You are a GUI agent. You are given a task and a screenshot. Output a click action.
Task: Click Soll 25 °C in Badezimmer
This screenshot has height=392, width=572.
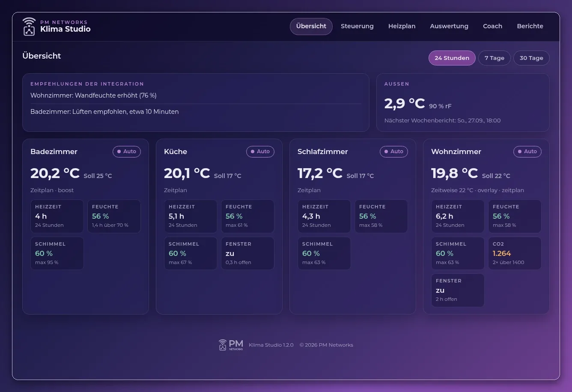98,176
